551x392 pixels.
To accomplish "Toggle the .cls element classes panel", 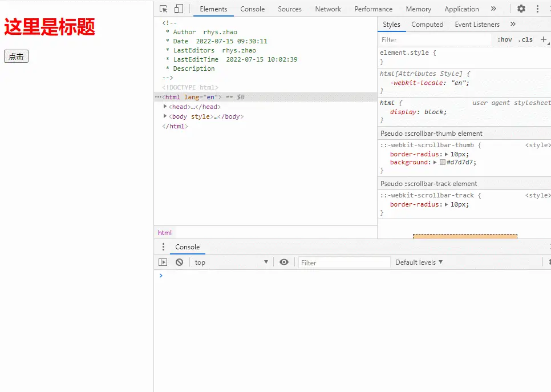I will [x=525, y=40].
